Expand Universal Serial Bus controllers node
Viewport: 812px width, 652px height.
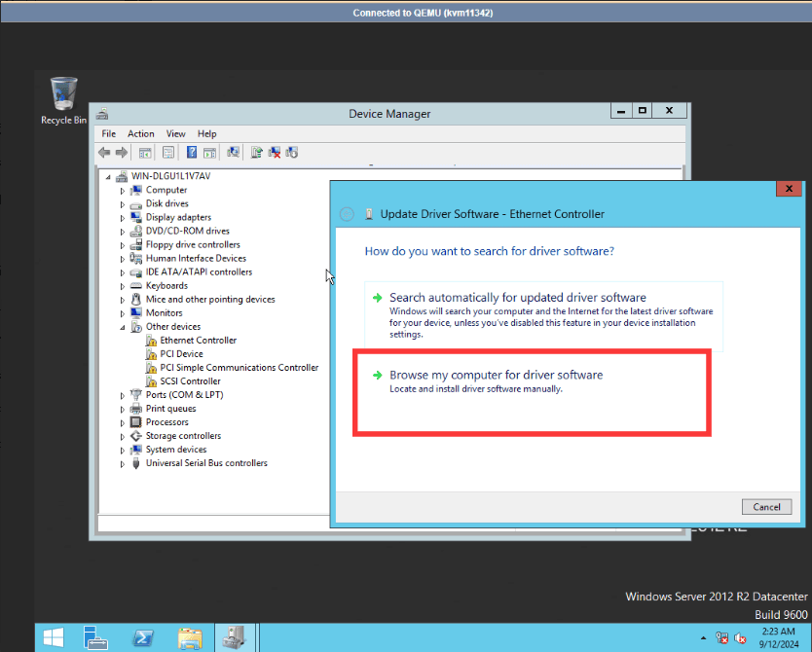pyautogui.click(x=123, y=464)
